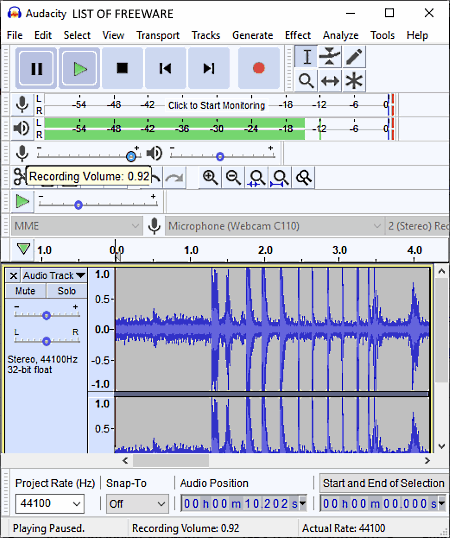Click to Start Monitoring in record meter

pyautogui.click(x=216, y=105)
